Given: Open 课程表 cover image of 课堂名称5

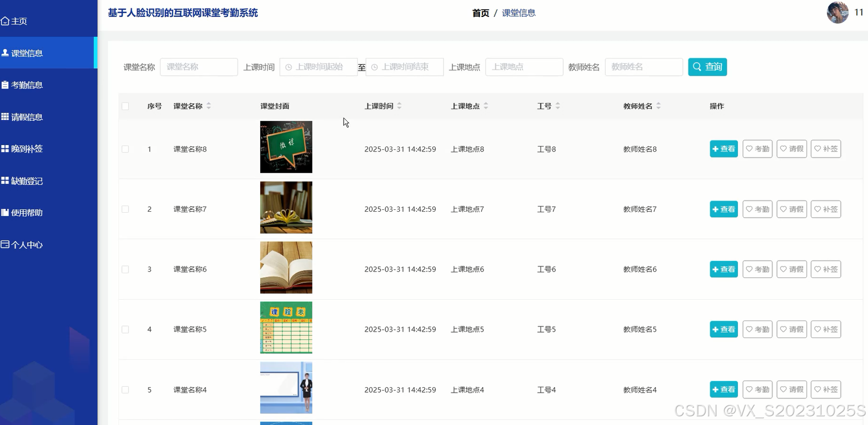Looking at the screenshot, I should (286, 328).
